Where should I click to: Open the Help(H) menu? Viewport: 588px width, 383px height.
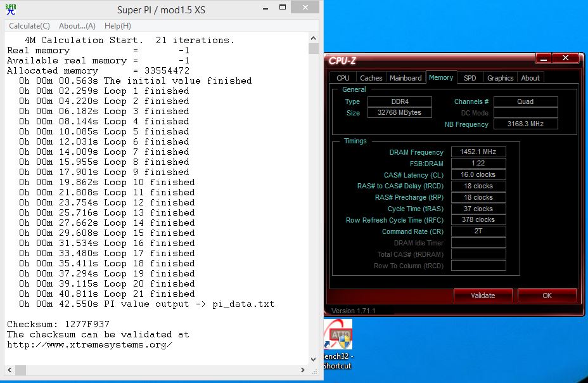(118, 26)
